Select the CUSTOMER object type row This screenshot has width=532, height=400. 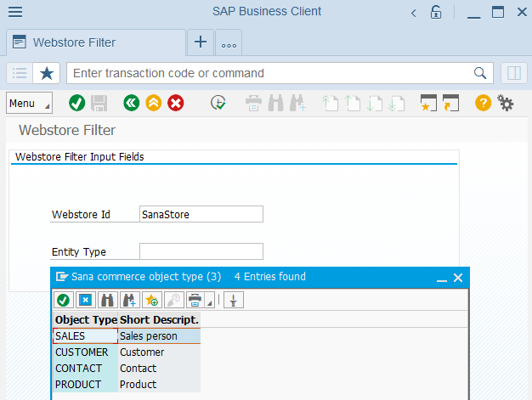86,352
